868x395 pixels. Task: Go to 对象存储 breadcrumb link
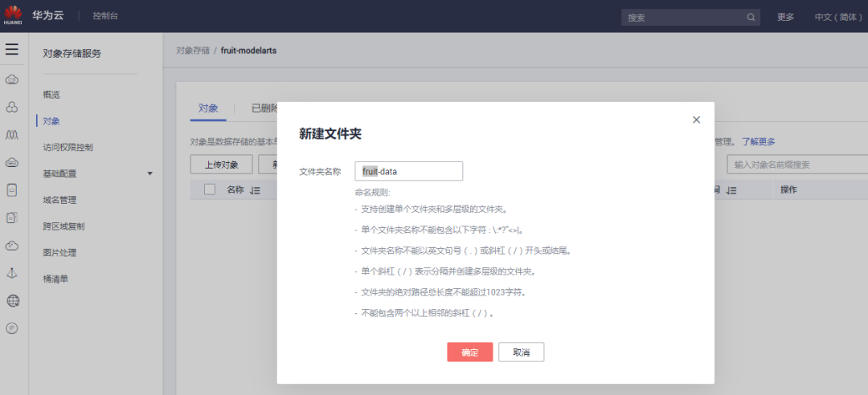[193, 51]
